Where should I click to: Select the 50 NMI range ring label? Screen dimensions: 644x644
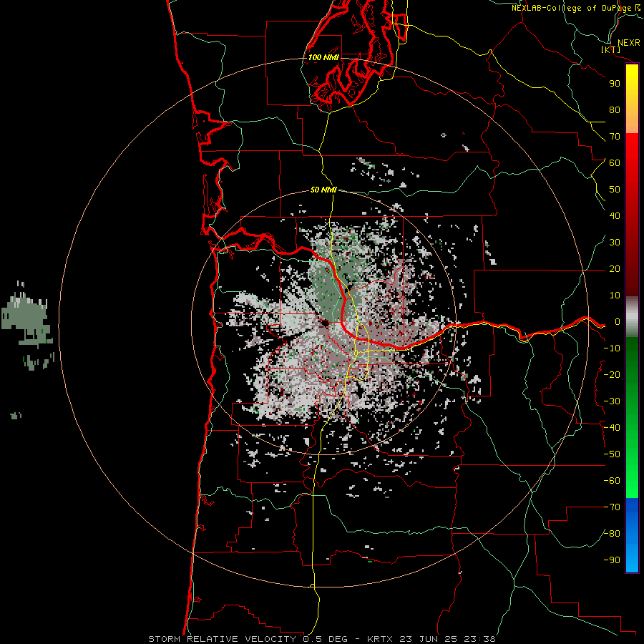coord(323,190)
